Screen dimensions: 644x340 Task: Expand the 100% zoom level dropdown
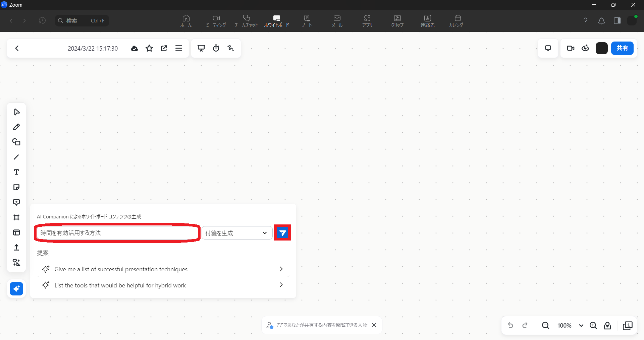tap(581, 325)
